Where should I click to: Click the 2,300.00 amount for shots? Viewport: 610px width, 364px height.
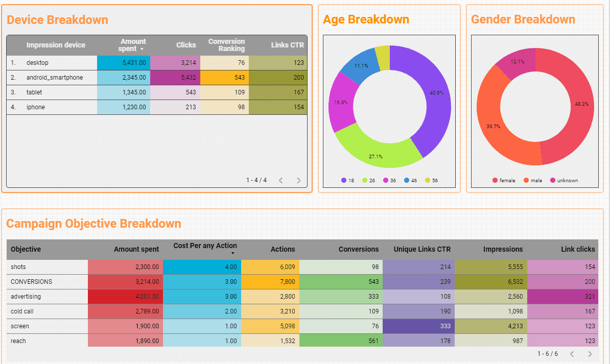(x=125, y=267)
